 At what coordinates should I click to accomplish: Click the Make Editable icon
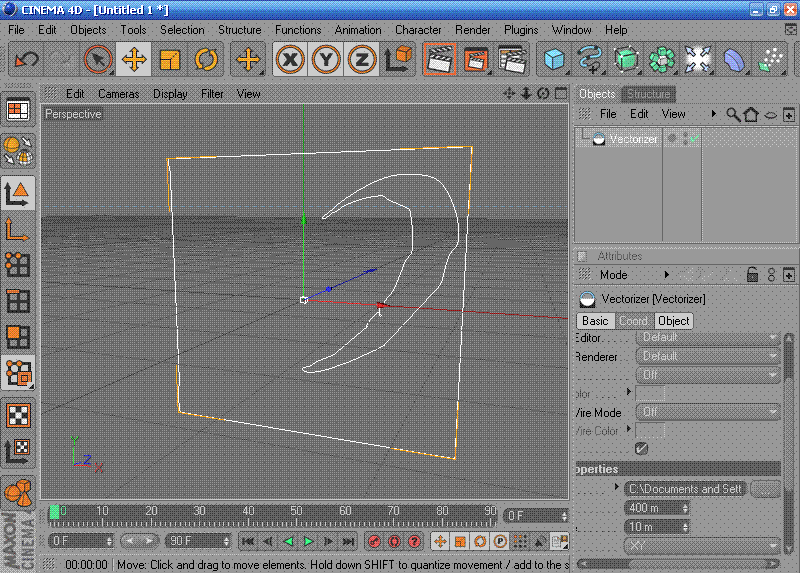coord(18,152)
